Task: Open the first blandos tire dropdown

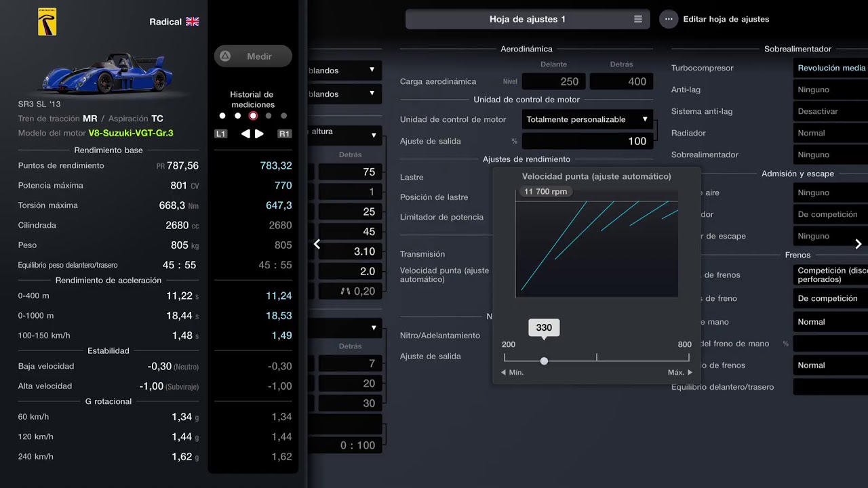Action: 344,70
